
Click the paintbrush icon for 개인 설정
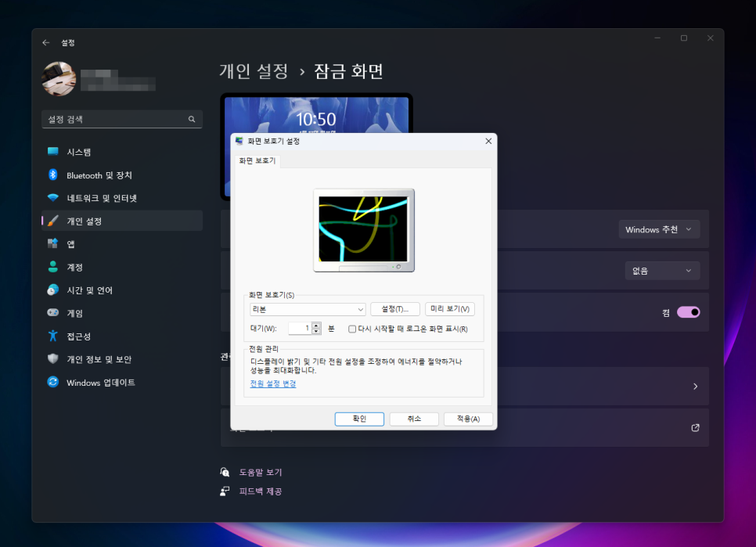tap(53, 221)
